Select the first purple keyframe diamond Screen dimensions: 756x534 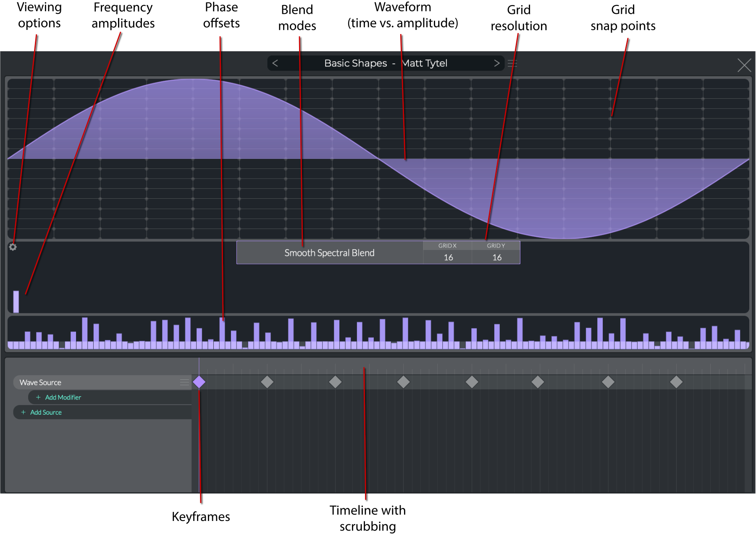click(199, 382)
